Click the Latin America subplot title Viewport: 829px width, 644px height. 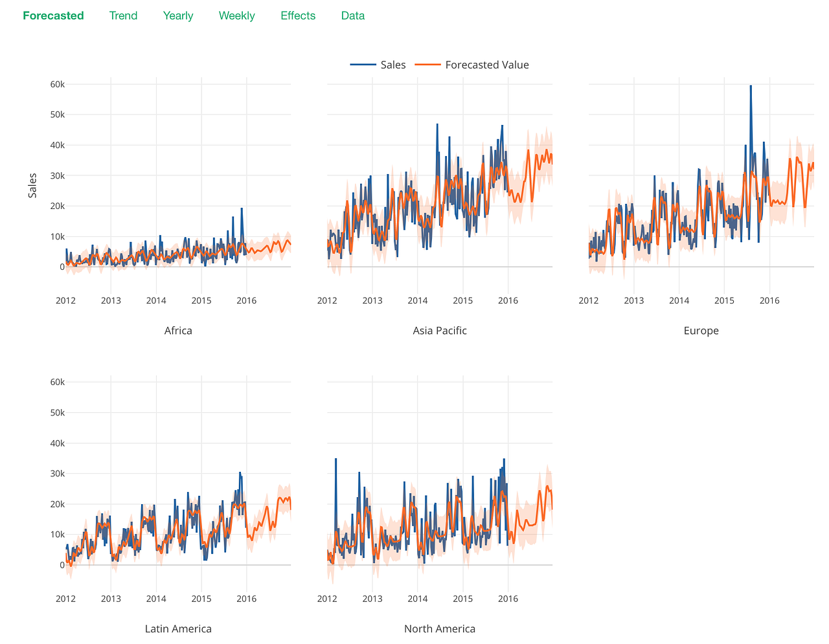click(178, 628)
